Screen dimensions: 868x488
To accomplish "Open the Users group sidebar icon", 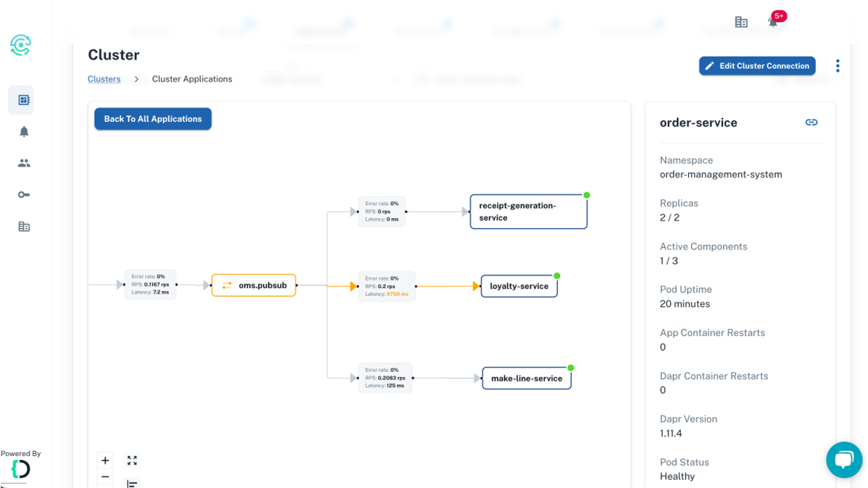I will point(24,163).
